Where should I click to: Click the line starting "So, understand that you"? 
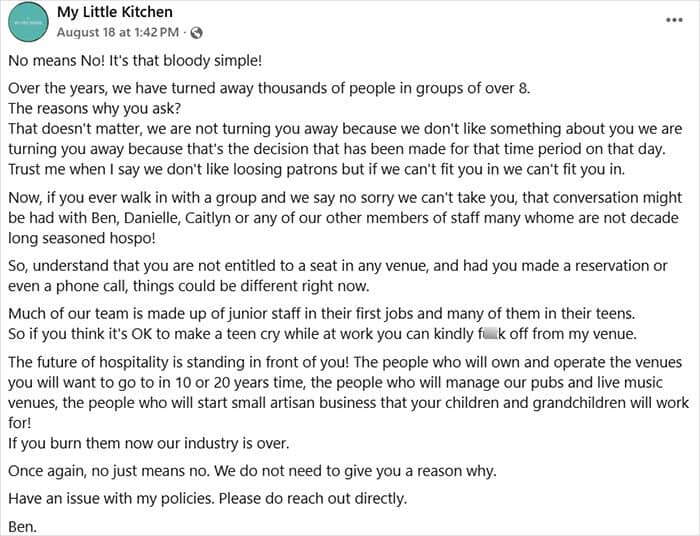click(x=338, y=267)
